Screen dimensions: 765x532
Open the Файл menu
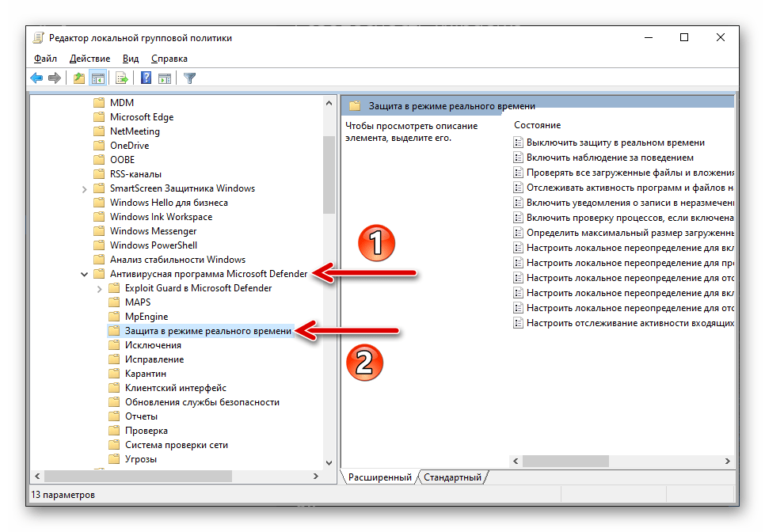45,59
